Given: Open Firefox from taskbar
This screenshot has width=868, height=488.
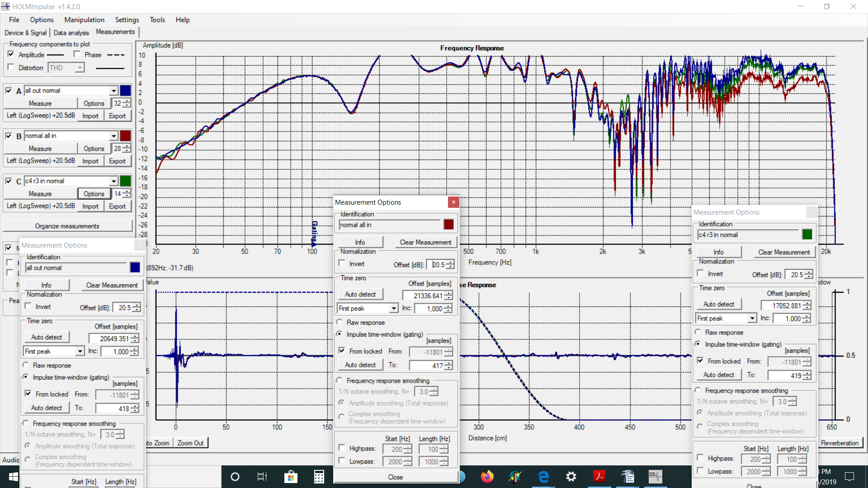Looking at the screenshot, I should [x=487, y=477].
